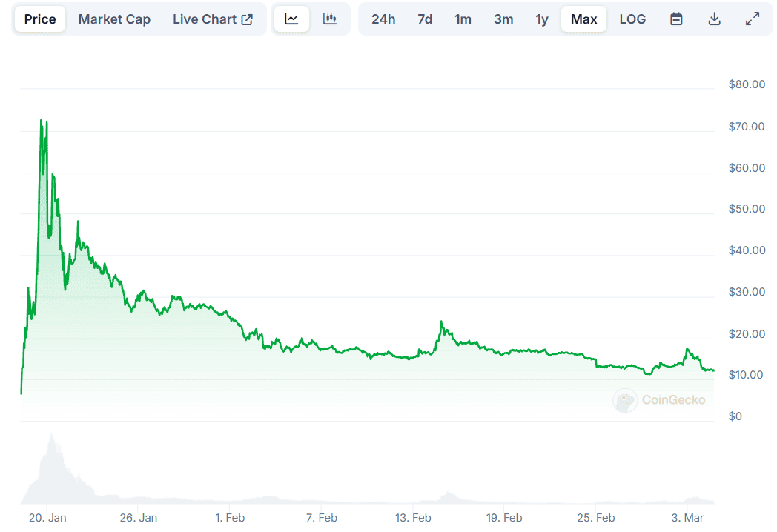Click the volume spike near 20. Jan
This screenshot has height=532, width=777.
(51, 437)
